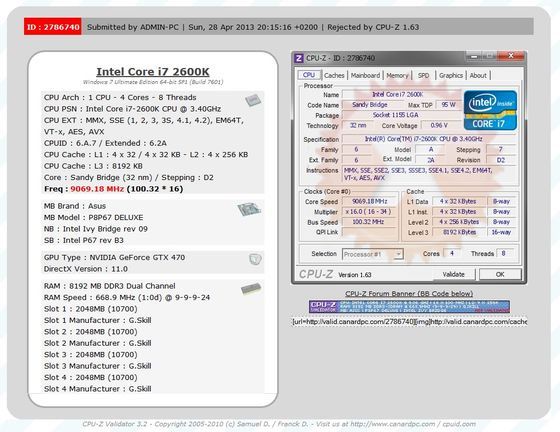This screenshot has width=560, height=432.
Task: Click the CPU-Z forum banner image
Action: click(x=409, y=307)
